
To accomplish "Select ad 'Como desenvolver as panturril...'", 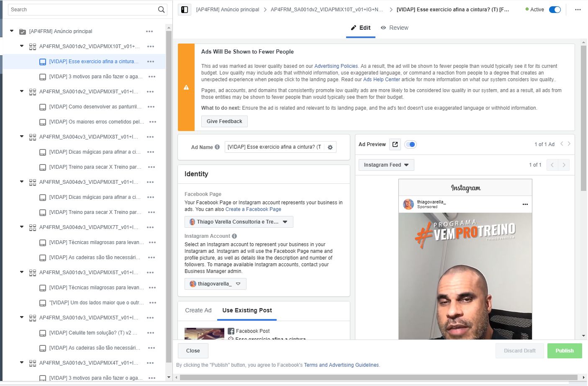I will pos(95,107).
